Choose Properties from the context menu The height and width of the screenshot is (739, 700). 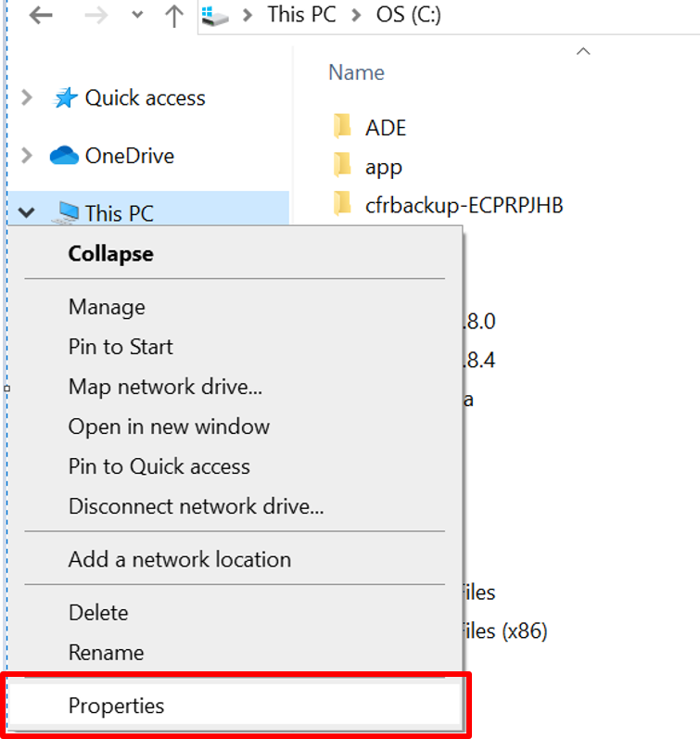116,706
